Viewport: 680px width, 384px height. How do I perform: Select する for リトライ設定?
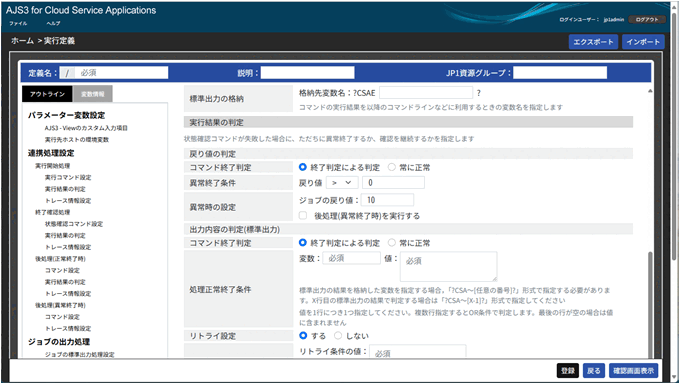coord(303,335)
